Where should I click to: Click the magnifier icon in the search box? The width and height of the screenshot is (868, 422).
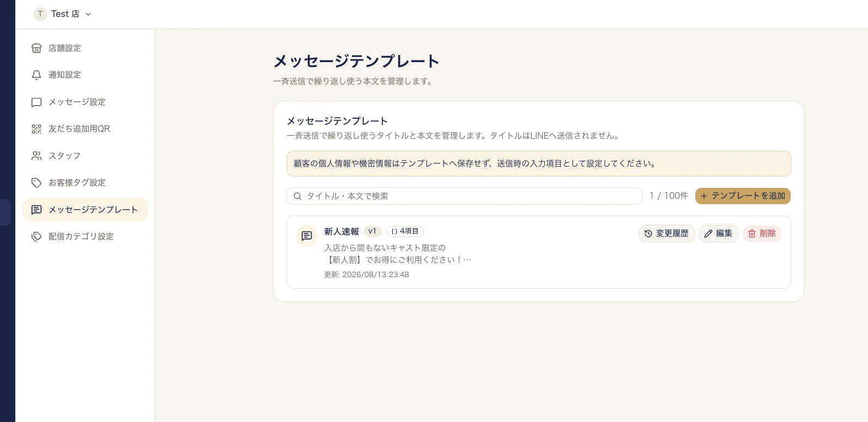tap(298, 196)
